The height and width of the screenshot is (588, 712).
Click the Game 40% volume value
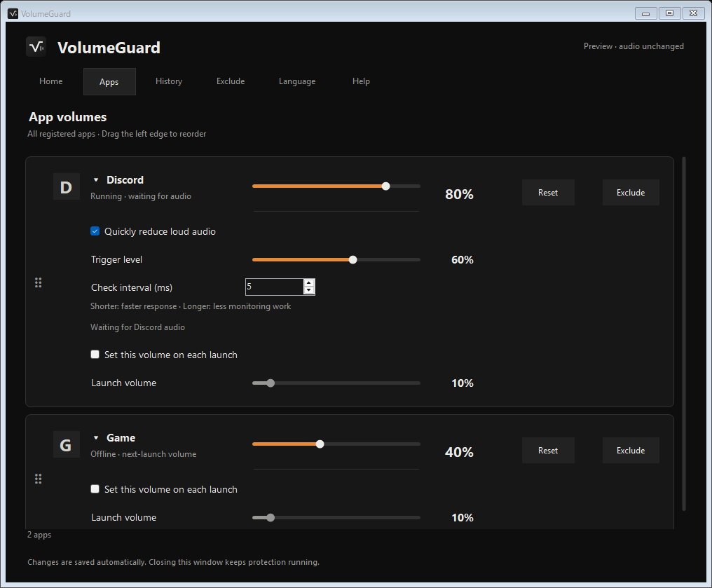point(459,452)
